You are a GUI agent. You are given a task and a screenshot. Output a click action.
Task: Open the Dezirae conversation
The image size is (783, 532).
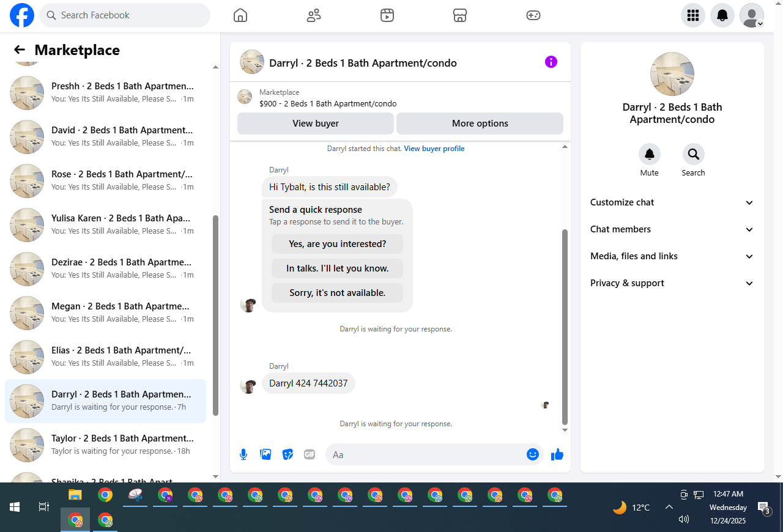(105, 269)
